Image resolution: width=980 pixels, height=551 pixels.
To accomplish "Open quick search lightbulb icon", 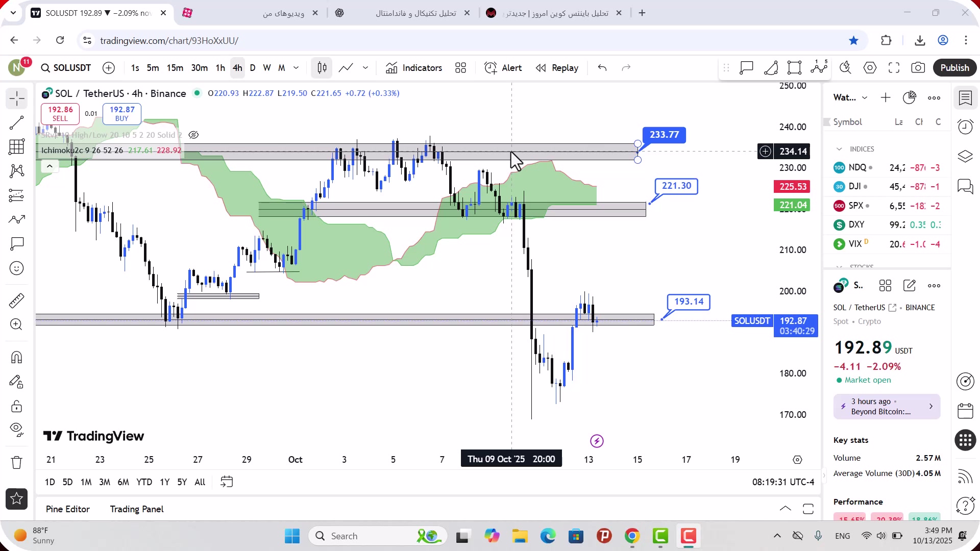I will pyautogui.click(x=845, y=68).
